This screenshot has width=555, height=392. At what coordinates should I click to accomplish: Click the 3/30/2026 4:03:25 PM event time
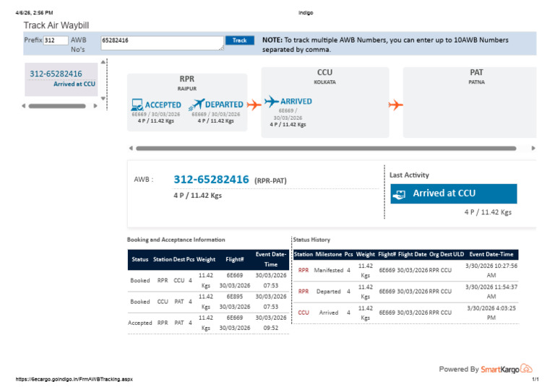pos(491,313)
